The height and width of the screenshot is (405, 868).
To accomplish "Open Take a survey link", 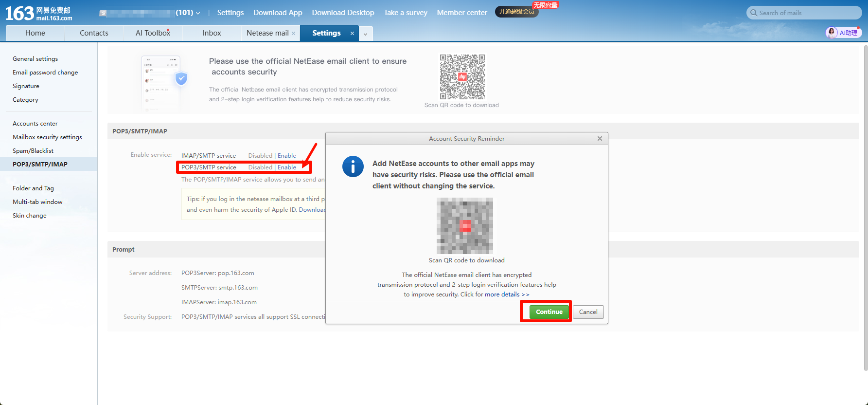I will [x=406, y=13].
